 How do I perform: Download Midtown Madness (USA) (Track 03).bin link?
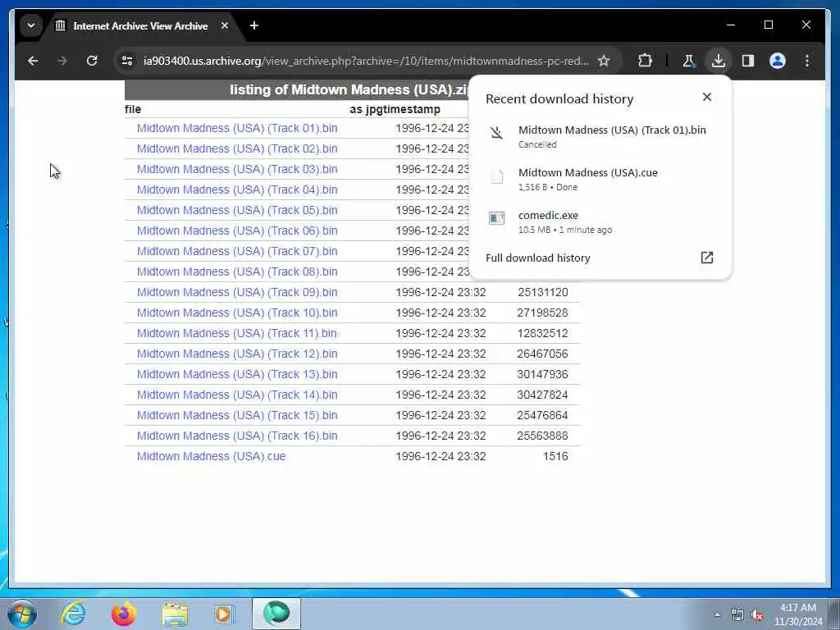(x=237, y=169)
